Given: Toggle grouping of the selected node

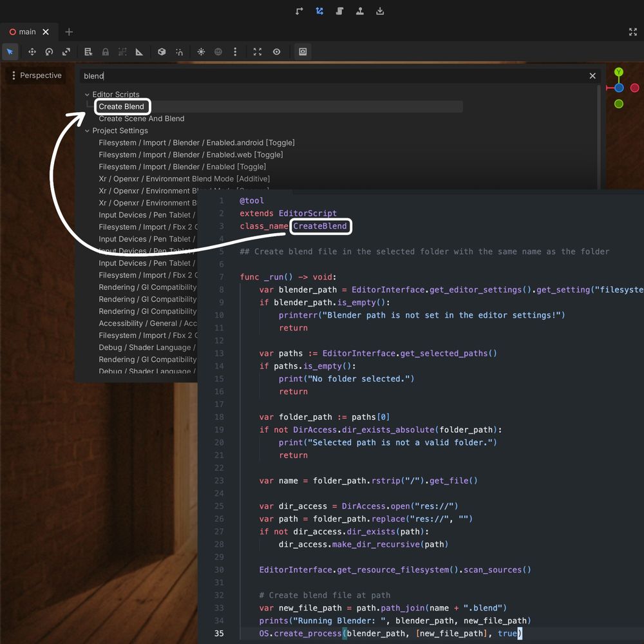Looking at the screenshot, I should pyautogui.click(x=122, y=52).
